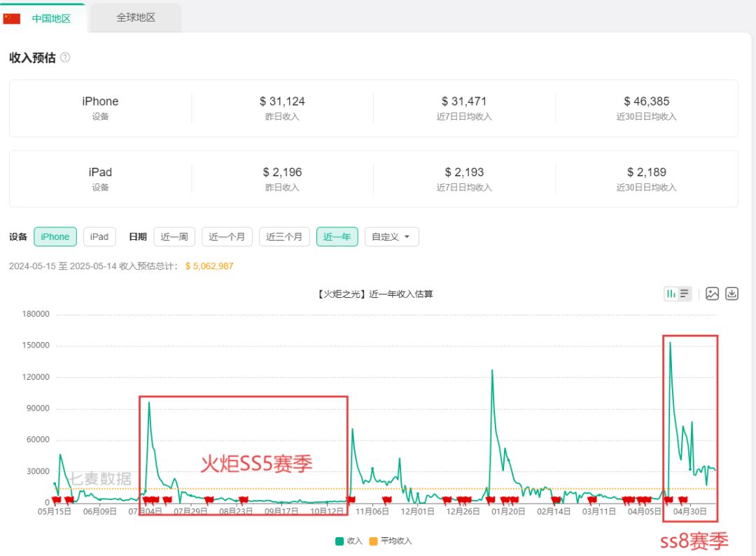Open the help tooltip beside 收入预估
Viewport: 756px width, 556px height.
65,57
